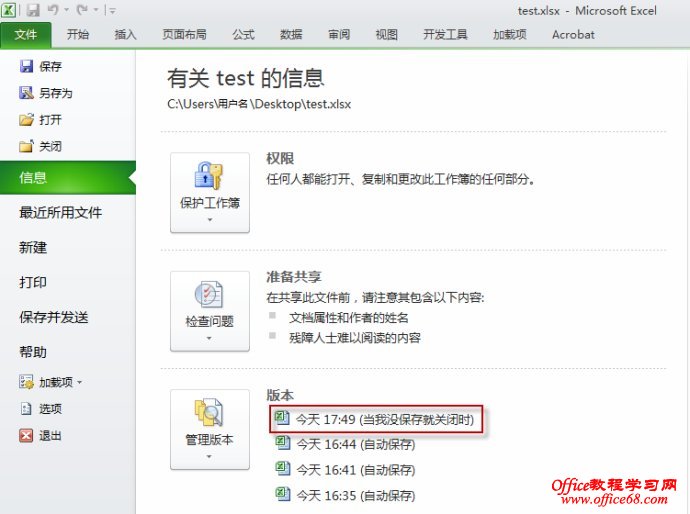Click the 选项 document icon
Image resolution: width=690 pixels, height=514 pixels.
[x=26, y=409]
